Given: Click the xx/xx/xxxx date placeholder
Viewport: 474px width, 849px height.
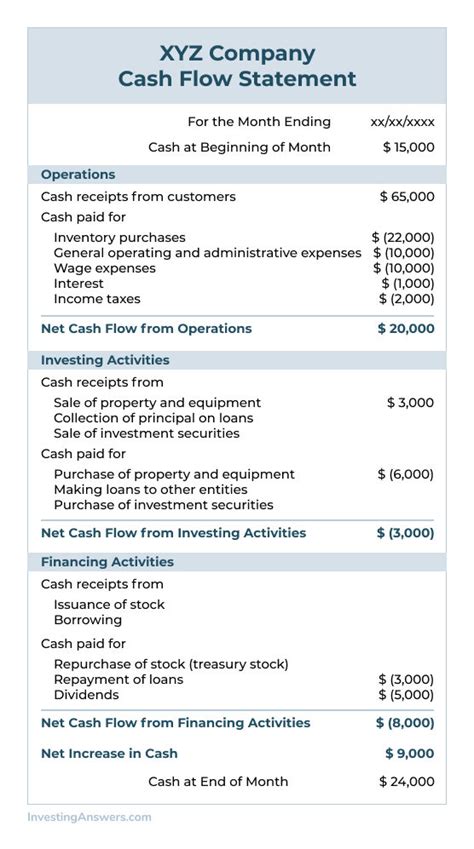Looking at the screenshot, I should 402,122.
